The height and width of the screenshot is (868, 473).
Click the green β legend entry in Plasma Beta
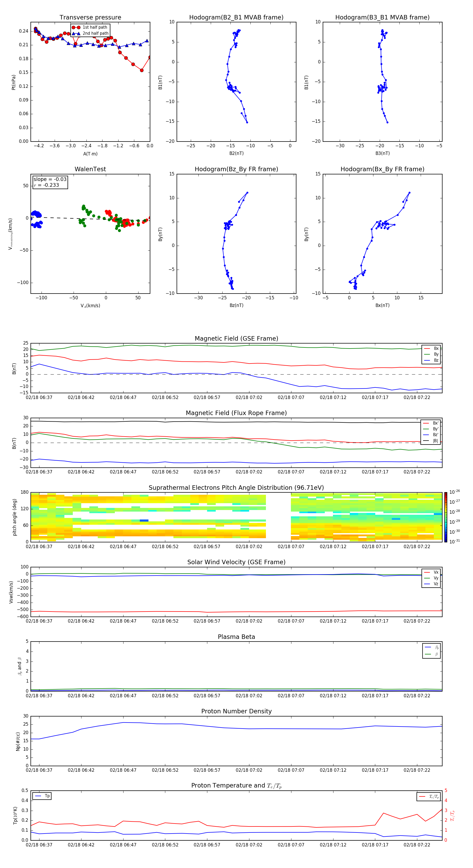(x=431, y=654)
